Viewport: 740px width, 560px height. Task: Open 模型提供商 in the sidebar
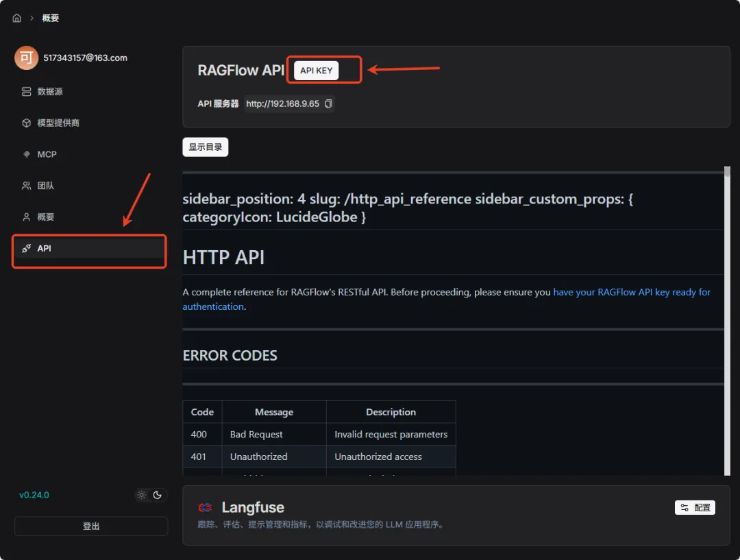(90, 123)
